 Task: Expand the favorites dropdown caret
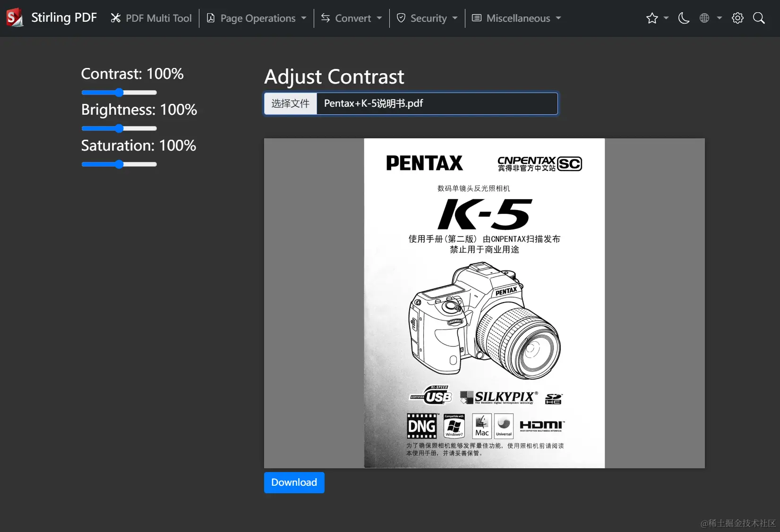pyautogui.click(x=666, y=18)
